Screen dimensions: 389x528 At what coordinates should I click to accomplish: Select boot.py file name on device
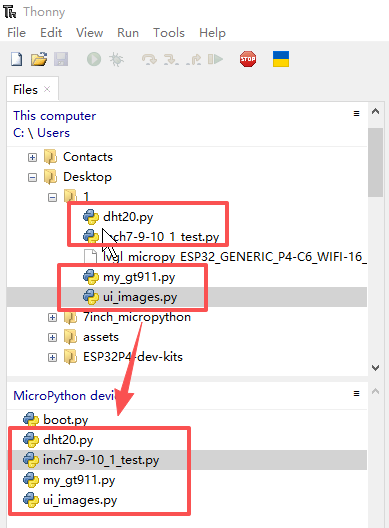(66, 420)
